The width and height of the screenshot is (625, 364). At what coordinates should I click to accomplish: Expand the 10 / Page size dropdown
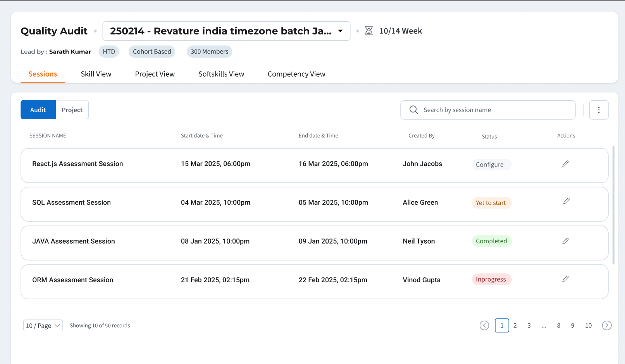(43, 326)
